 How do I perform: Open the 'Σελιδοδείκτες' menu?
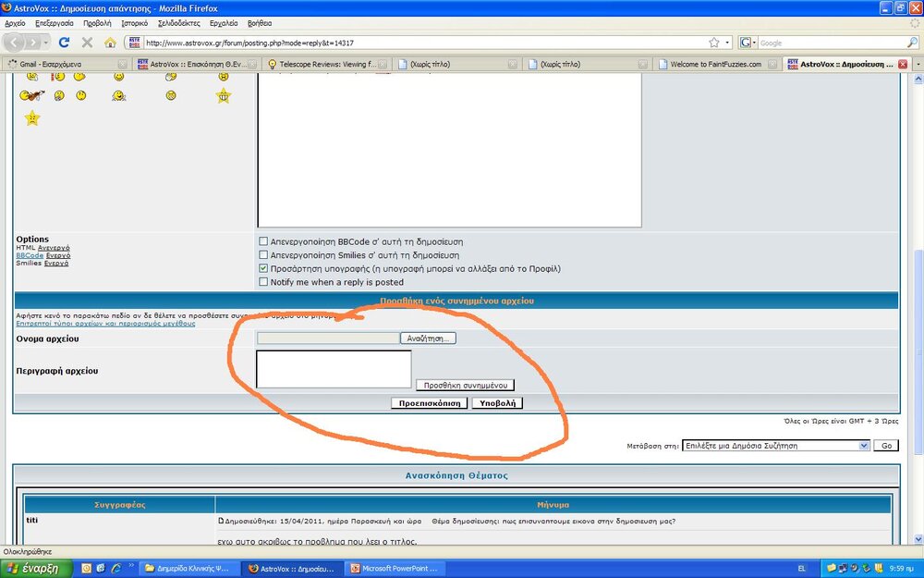178,22
